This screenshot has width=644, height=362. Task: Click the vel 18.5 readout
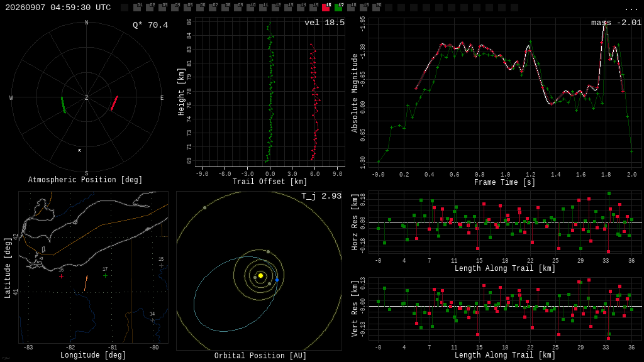(x=325, y=23)
